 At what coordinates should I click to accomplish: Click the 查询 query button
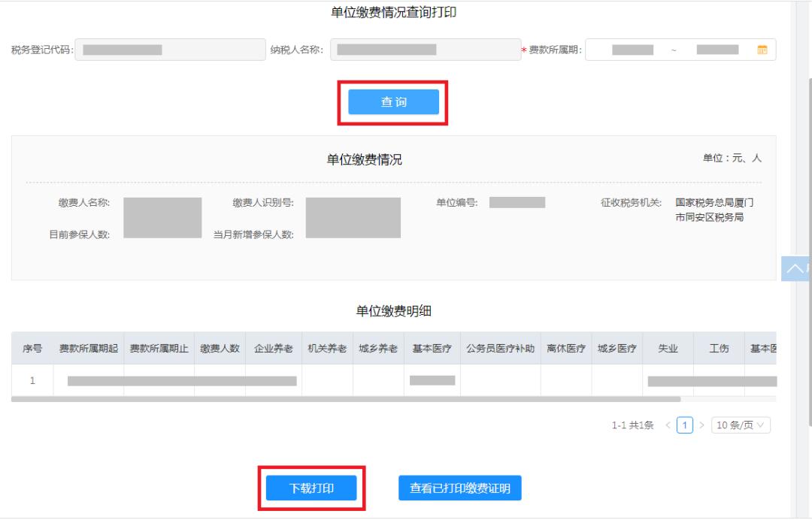[394, 101]
